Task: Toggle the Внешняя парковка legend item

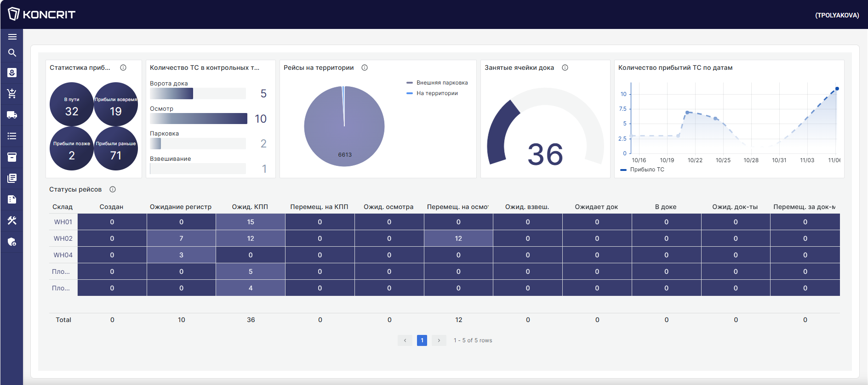Action: pos(437,83)
